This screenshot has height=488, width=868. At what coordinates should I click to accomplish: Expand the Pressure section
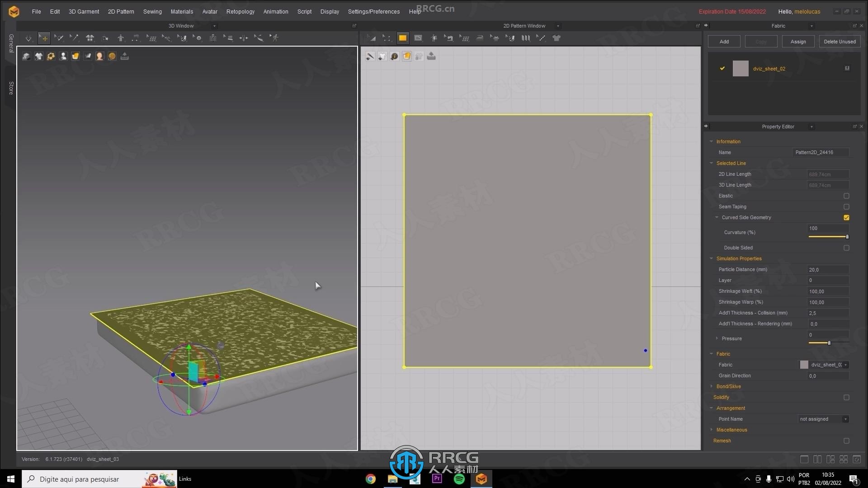click(x=717, y=338)
